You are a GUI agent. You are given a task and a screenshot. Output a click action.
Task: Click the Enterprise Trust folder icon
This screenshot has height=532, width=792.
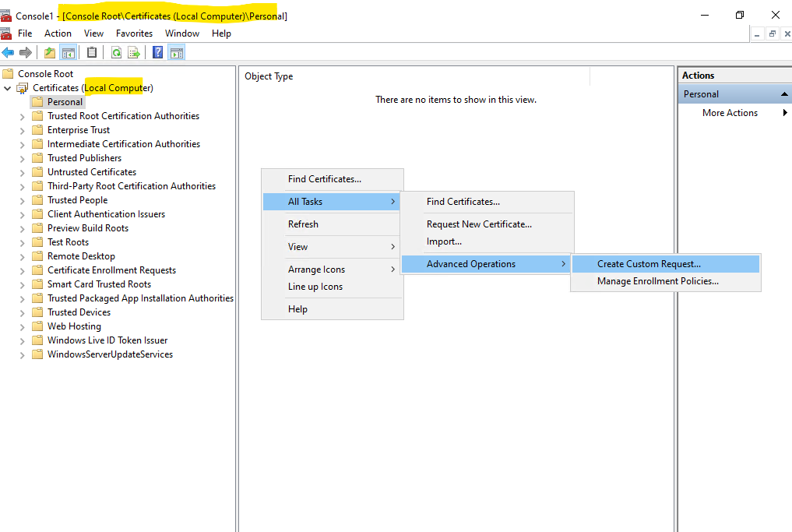click(x=37, y=130)
